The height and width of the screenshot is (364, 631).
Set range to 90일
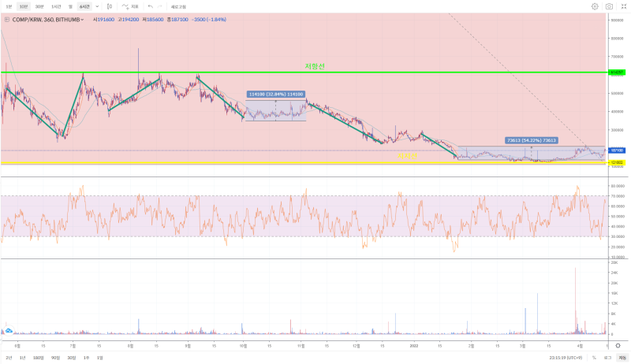click(x=55, y=358)
